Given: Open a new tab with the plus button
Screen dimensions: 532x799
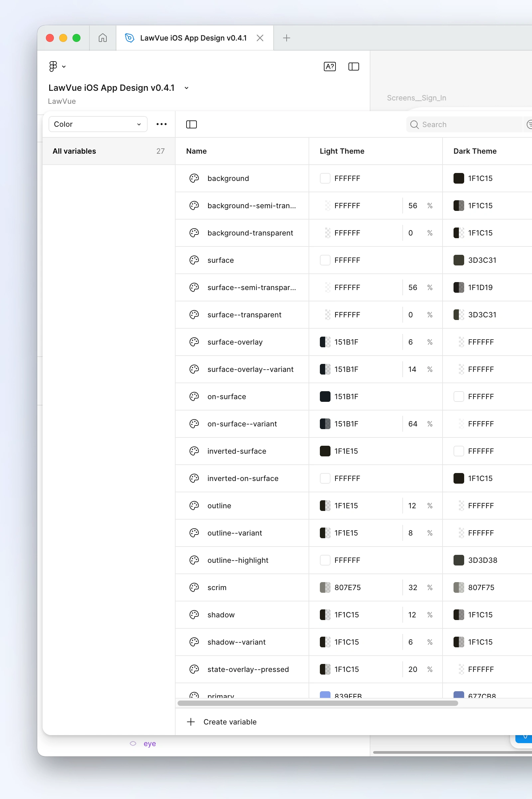Looking at the screenshot, I should coord(286,38).
